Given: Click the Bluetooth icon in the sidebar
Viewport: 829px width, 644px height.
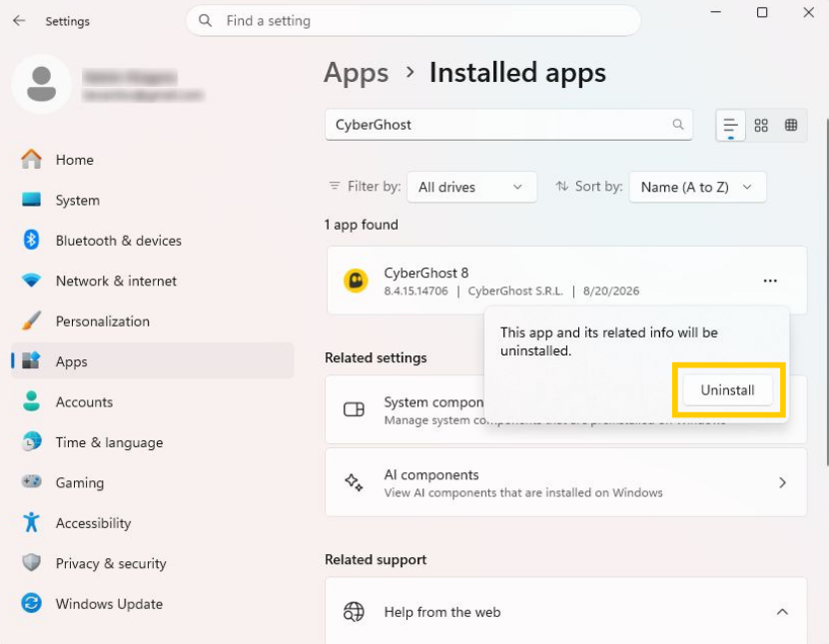Looking at the screenshot, I should 31,240.
